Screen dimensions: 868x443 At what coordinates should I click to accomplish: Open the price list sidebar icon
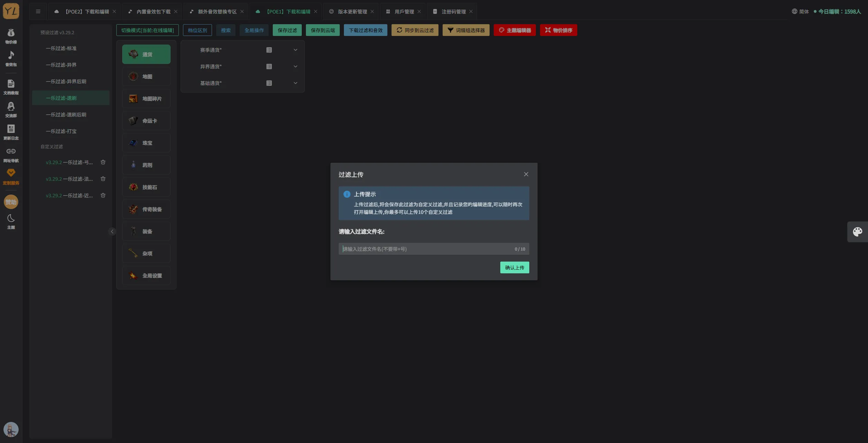pos(11,36)
